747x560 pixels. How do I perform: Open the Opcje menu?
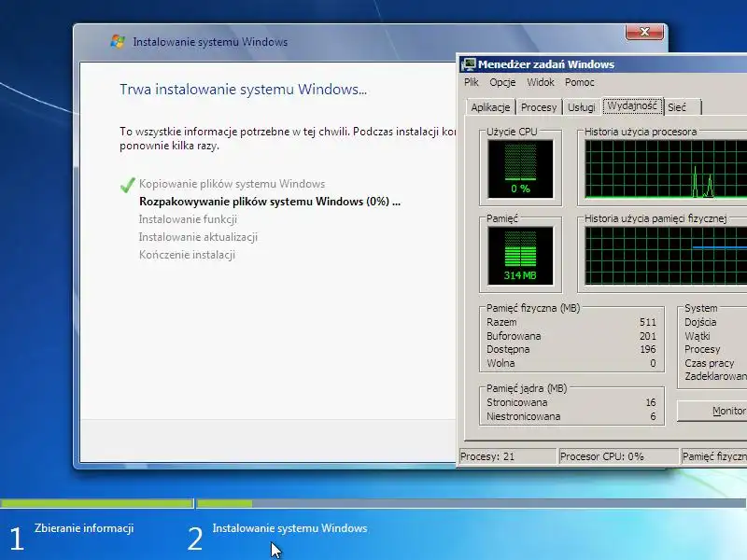502,82
